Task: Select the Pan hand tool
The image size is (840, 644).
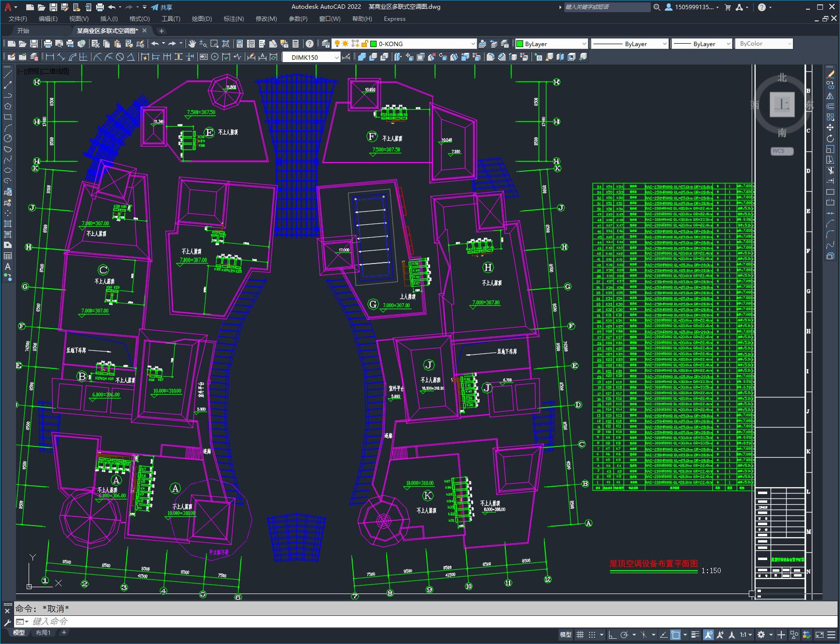Action: pos(192,44)
